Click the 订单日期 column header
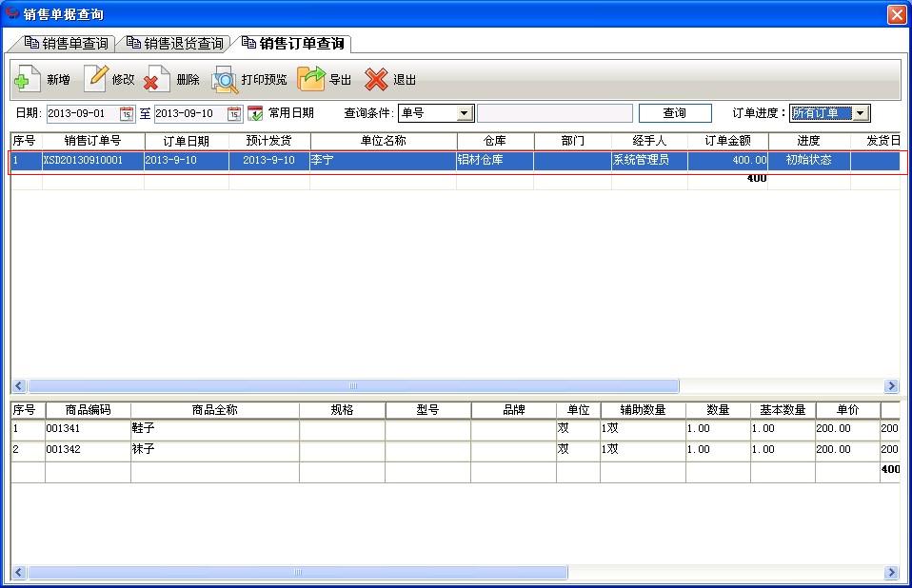This screenshot has width=912, height=588. pos(187,141)
